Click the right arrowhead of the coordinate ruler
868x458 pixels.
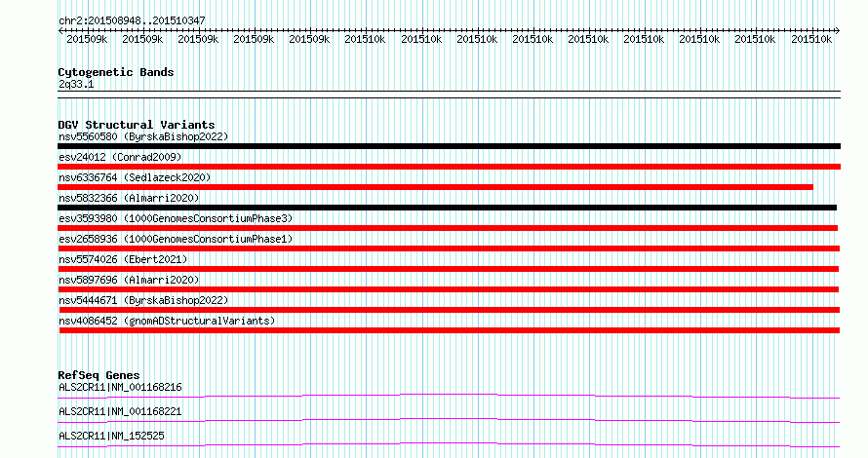point(838,31)
